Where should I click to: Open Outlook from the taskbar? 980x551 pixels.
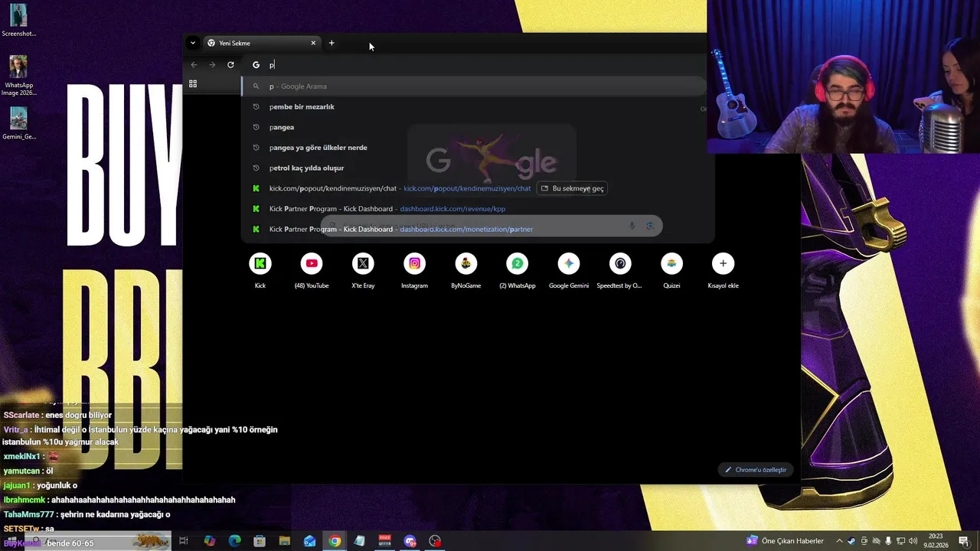(x=309, y=541)
